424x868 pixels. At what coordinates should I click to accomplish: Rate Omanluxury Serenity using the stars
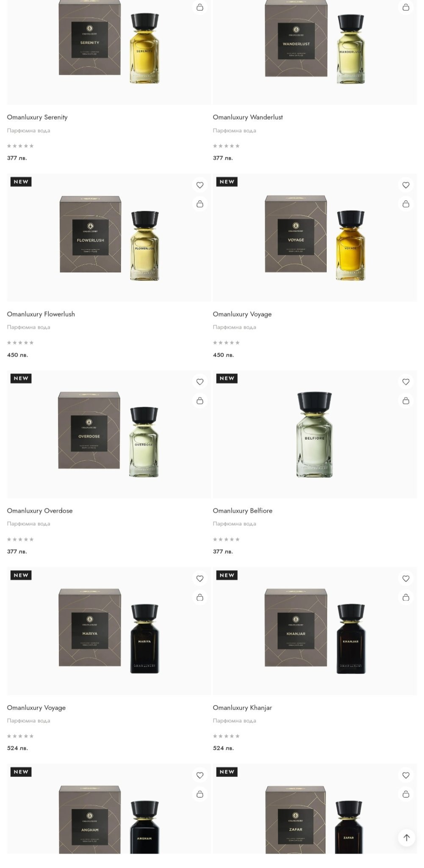point(20,146)
